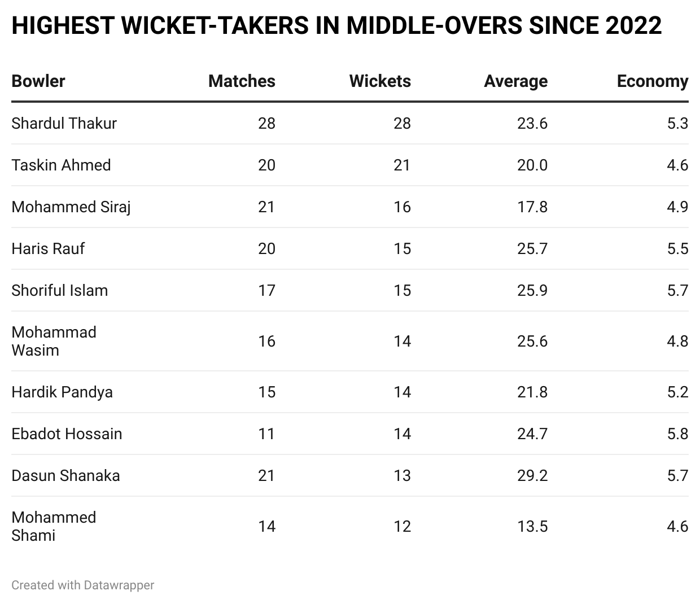Click Shardul Thakur's average value 23.6

[532, 123]
